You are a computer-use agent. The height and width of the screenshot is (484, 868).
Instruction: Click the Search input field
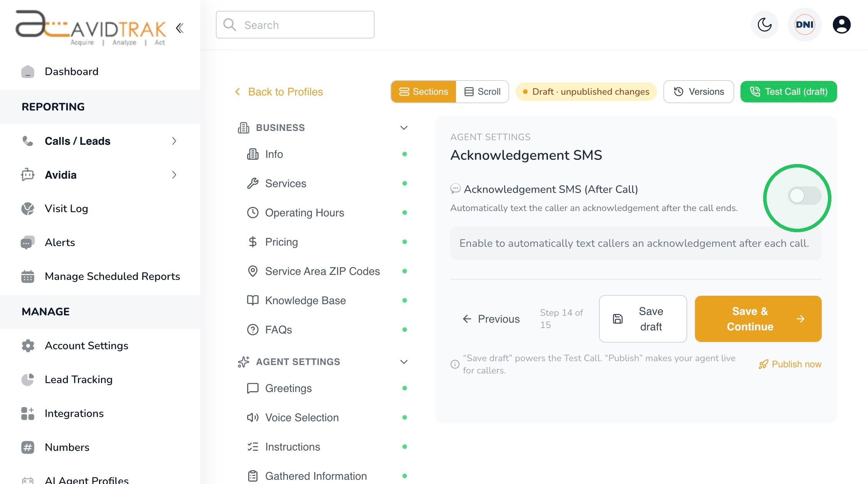coord(295,25)
